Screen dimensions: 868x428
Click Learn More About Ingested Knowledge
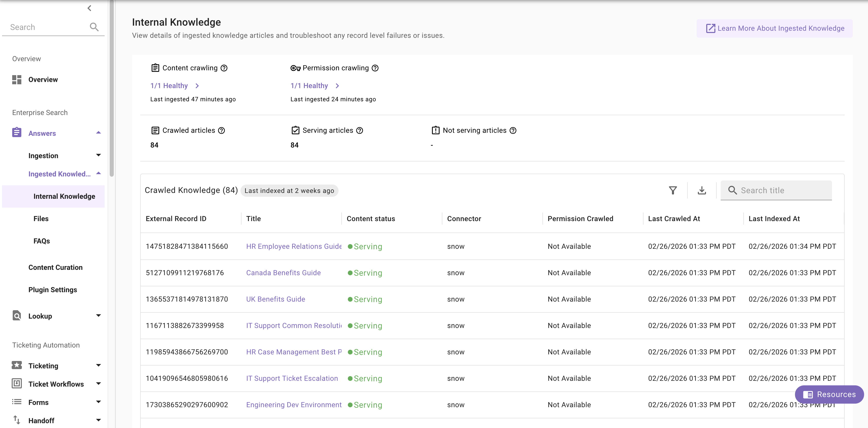pos(775,28)
